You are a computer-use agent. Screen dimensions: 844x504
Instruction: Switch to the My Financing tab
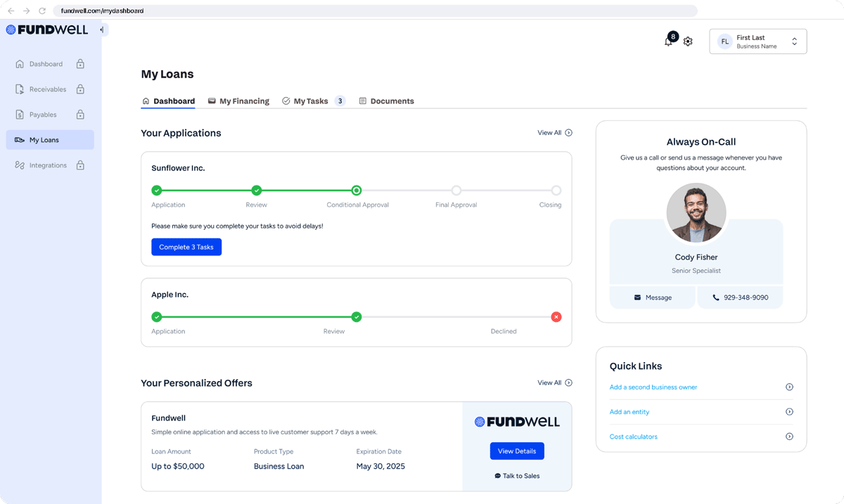238,101
